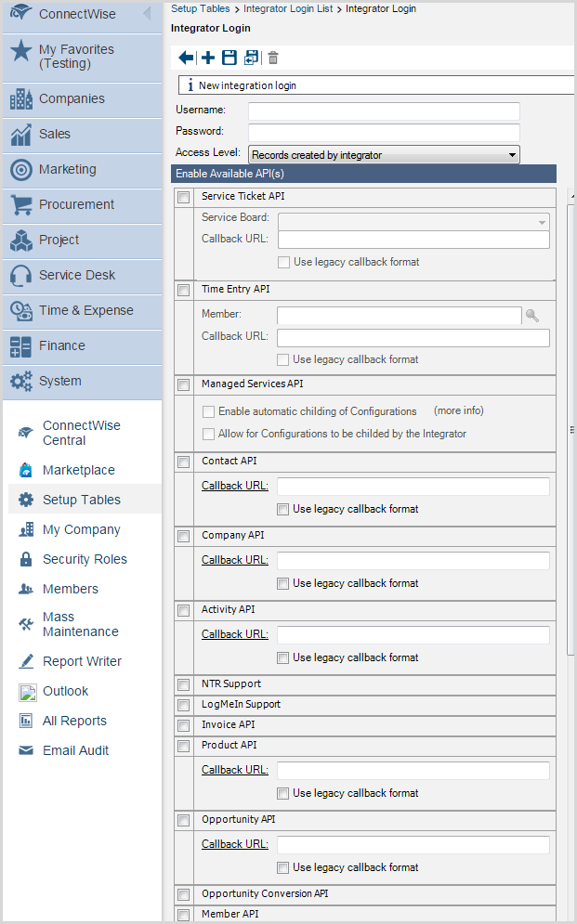Click into the Username input field
This screenshot has width=577, height=924.
(383, 111)
